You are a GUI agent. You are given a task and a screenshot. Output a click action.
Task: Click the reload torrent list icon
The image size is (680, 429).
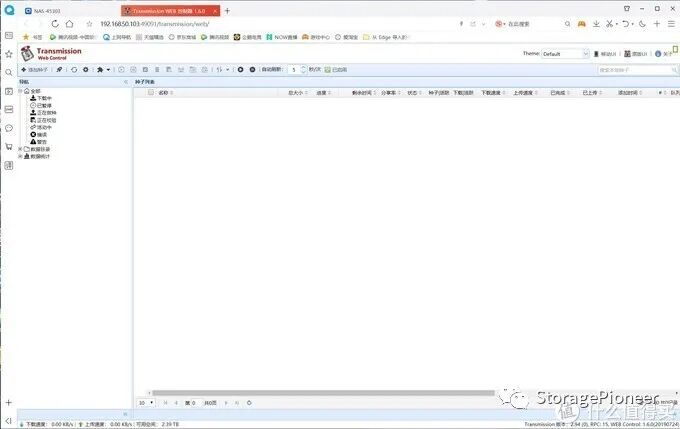click(x=74, y=69)
